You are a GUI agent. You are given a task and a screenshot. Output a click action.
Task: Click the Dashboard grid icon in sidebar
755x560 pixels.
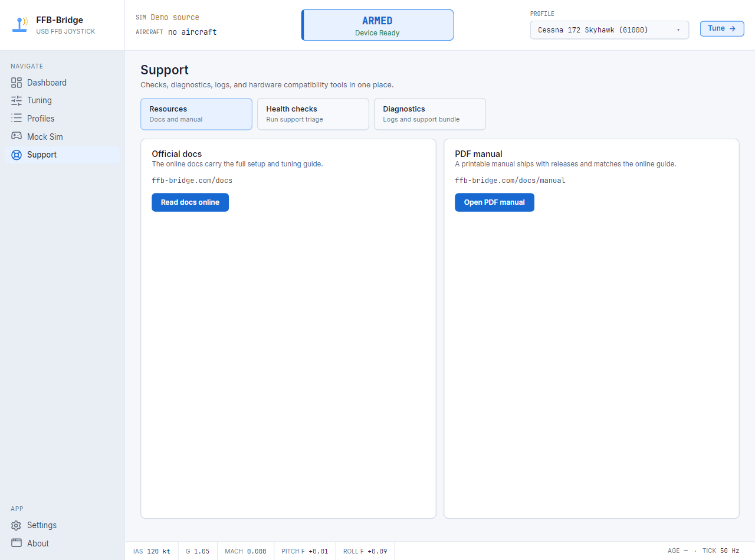[x=17, y=83]
